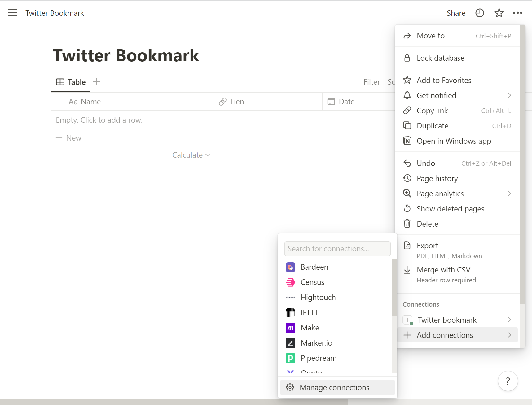Open the hamburger sidebar menu
Screen dimensions: 532x405
tap(12, 13)
